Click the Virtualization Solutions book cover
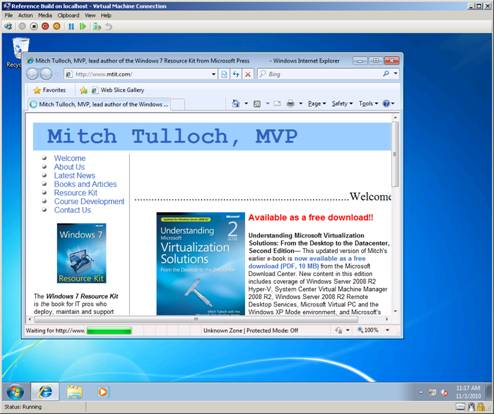Viewport: 494px width, 414px height. pos(201,264)
